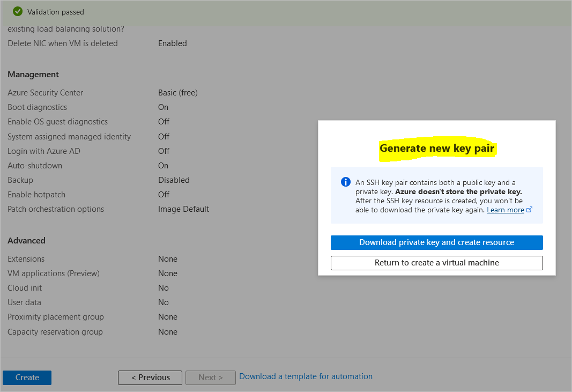Click Return to create a virtual machine
572x392 pixels.
(x=437, y=263)
